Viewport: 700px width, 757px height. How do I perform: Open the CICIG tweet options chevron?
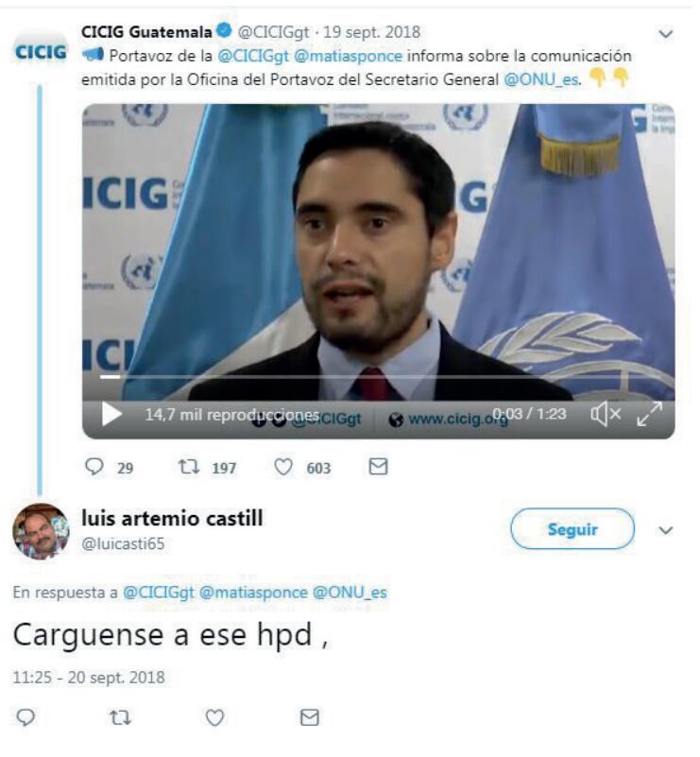coord(666,34)
